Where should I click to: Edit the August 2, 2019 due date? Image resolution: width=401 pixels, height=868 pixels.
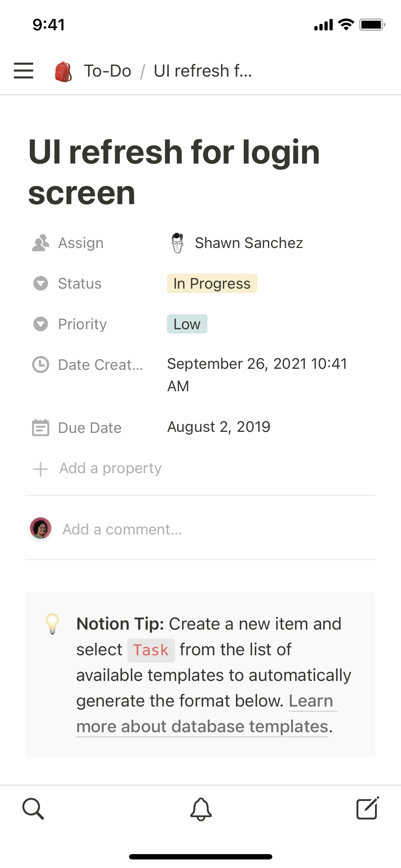pyautogui.click(x=219, y=427)
